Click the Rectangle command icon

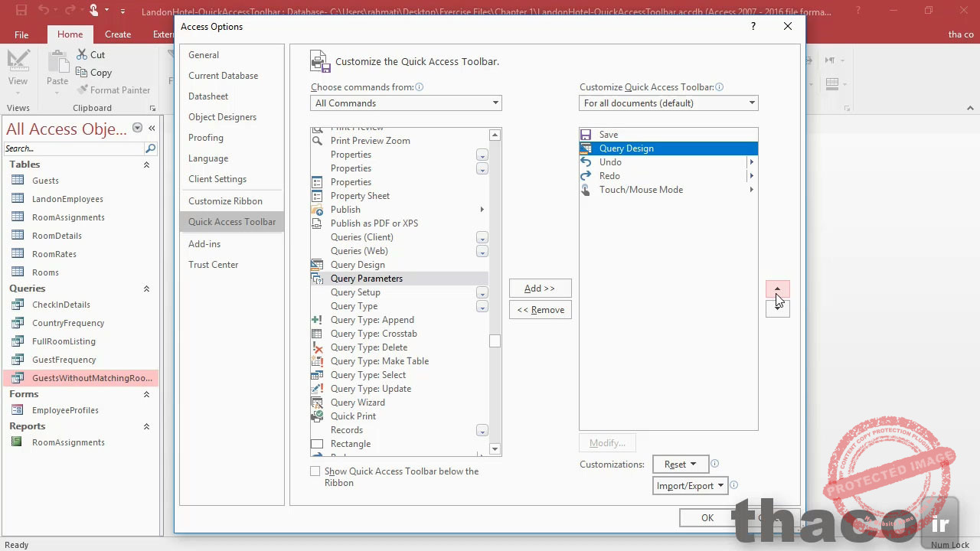pos(317,444)
